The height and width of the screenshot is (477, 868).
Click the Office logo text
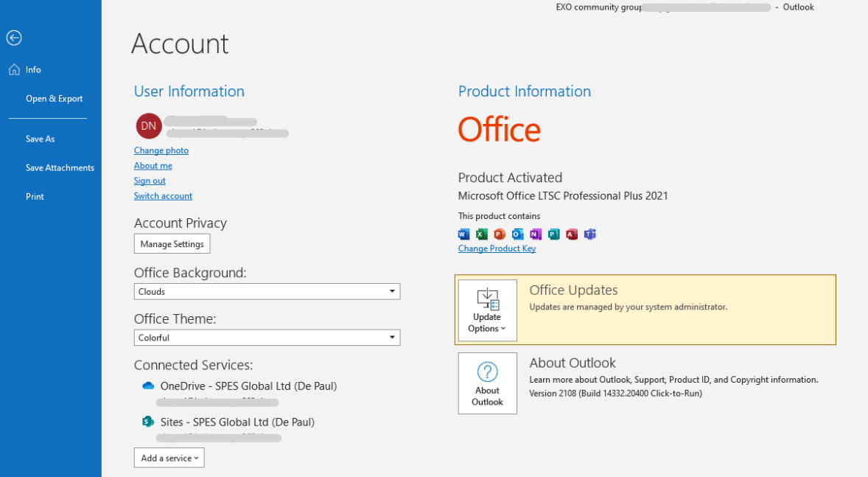[x=499, y=130]
